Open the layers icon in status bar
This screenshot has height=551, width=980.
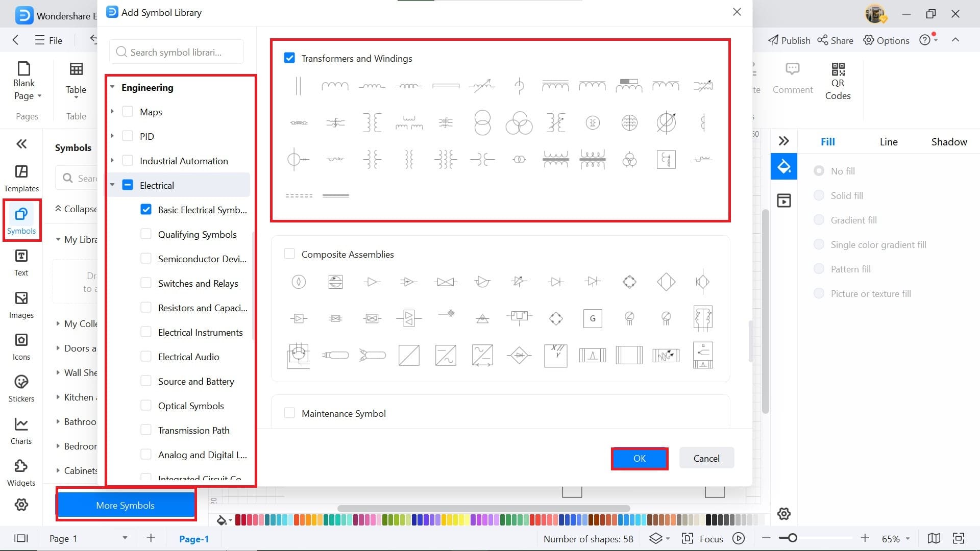point(656,538)
